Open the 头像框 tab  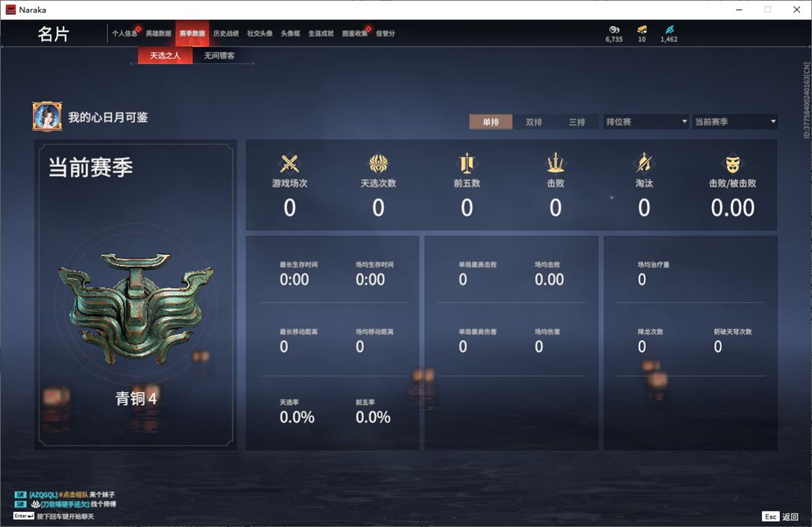click(x=290, y=33)
